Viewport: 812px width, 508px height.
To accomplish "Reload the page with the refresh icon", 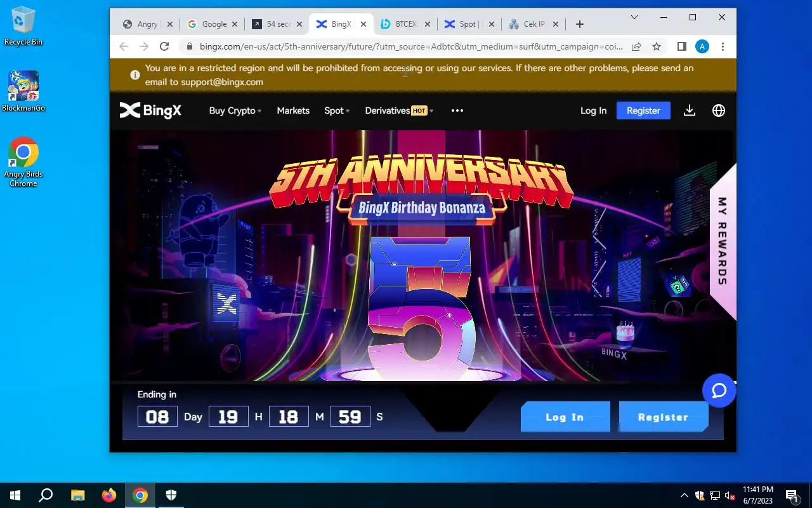I will pos(164,46).
